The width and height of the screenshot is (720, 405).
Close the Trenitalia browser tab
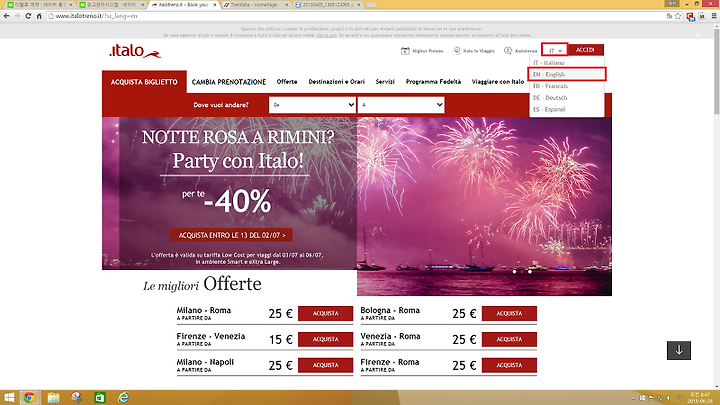point(287,5)
